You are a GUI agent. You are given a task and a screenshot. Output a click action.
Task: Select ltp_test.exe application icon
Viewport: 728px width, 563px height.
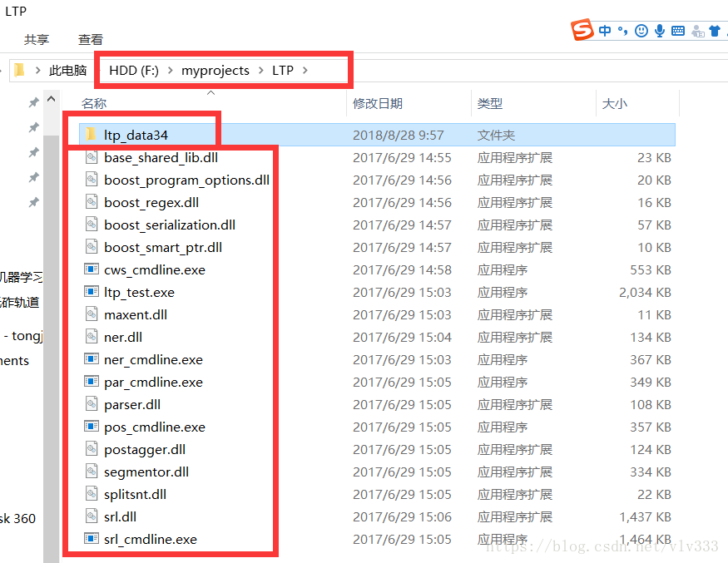[92, 292]
